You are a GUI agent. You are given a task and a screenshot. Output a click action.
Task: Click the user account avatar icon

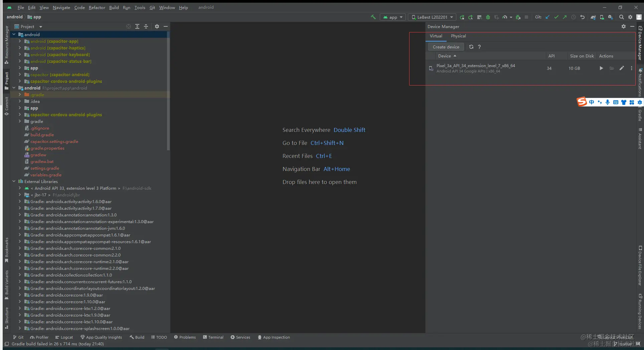(639, 17)
